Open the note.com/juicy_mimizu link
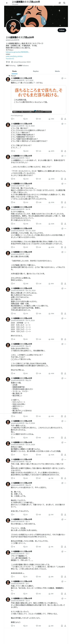 [x=14, y=56]
